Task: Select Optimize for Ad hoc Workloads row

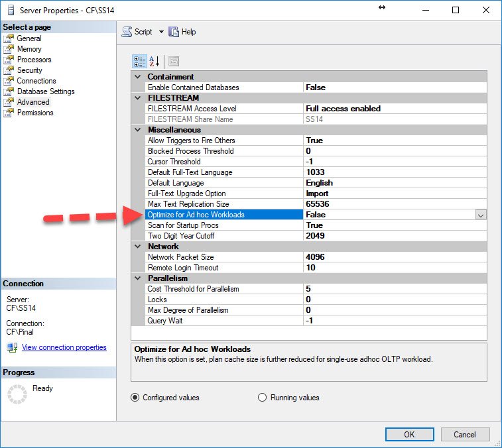Action: point(316,215)
